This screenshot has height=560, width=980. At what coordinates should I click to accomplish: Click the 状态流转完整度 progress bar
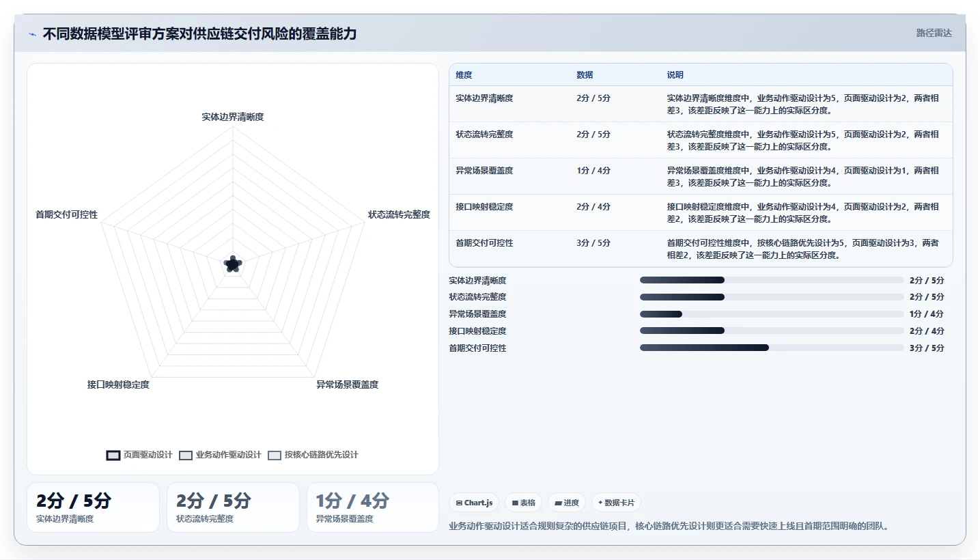(772, 297)
